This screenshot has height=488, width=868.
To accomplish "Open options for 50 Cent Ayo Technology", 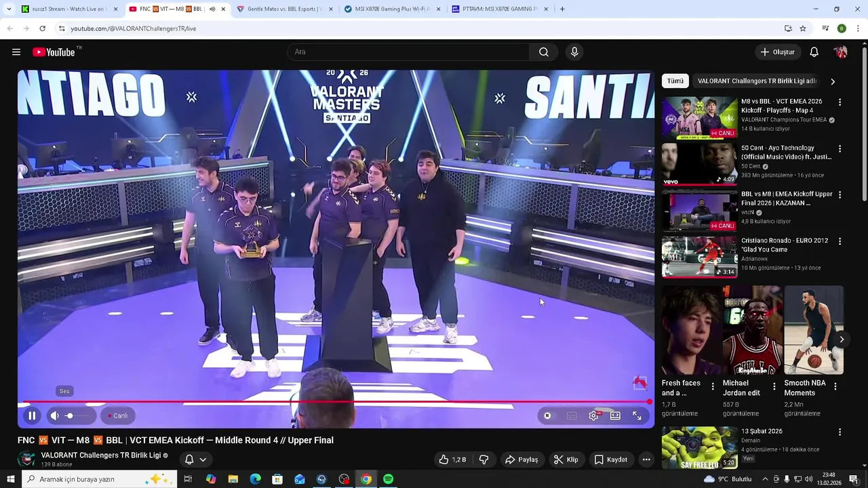I will (x=840, y=148).
